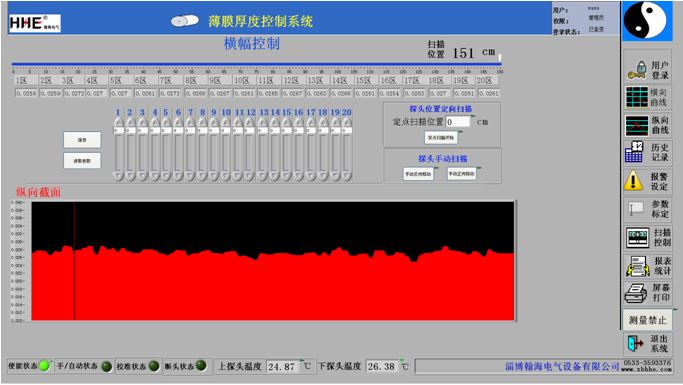
Task: Click the 薄膜厚度控制系统 title text
Action: 260,21
